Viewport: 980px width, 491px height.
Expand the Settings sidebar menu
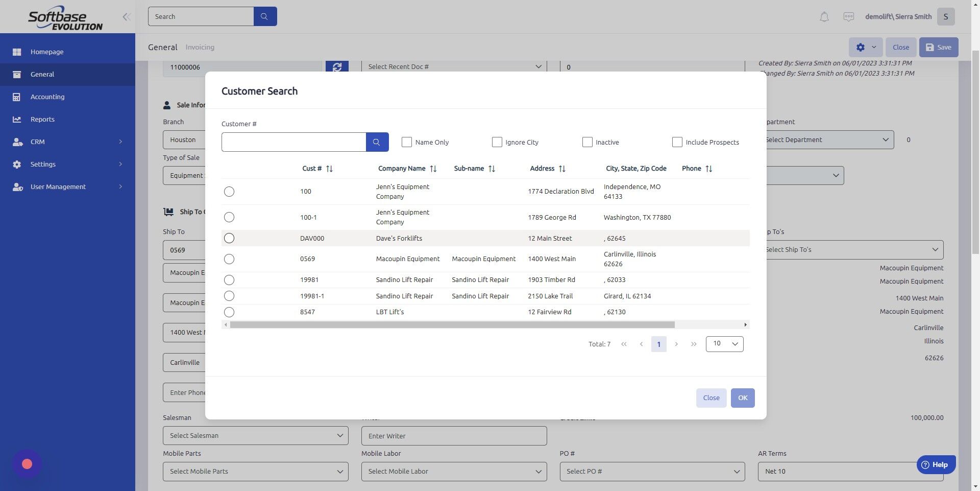tap(67, 164)
